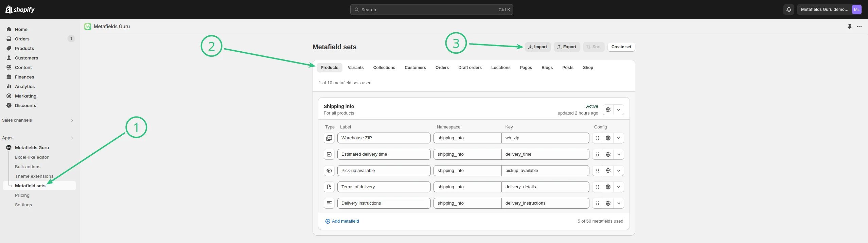Expand the Apps section
The width and height of the screenshot is (868, 243).
(x=72, y=138)
